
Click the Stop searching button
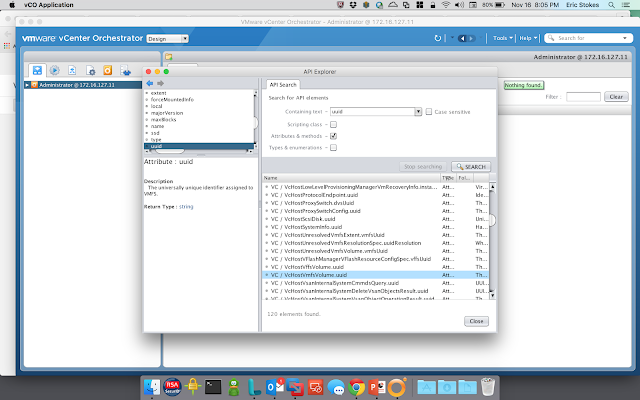pos(423,167)
